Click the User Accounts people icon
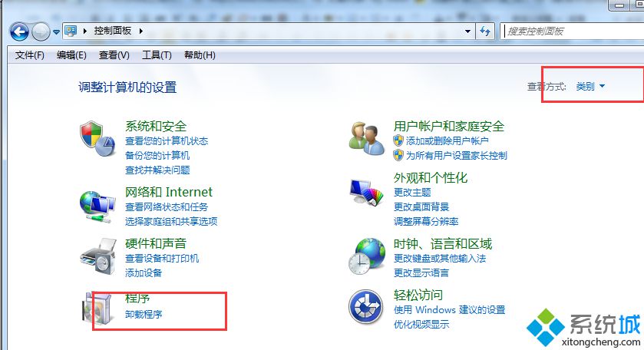The width and height of the screenshot is (644, 350). [x=367, y=137]
